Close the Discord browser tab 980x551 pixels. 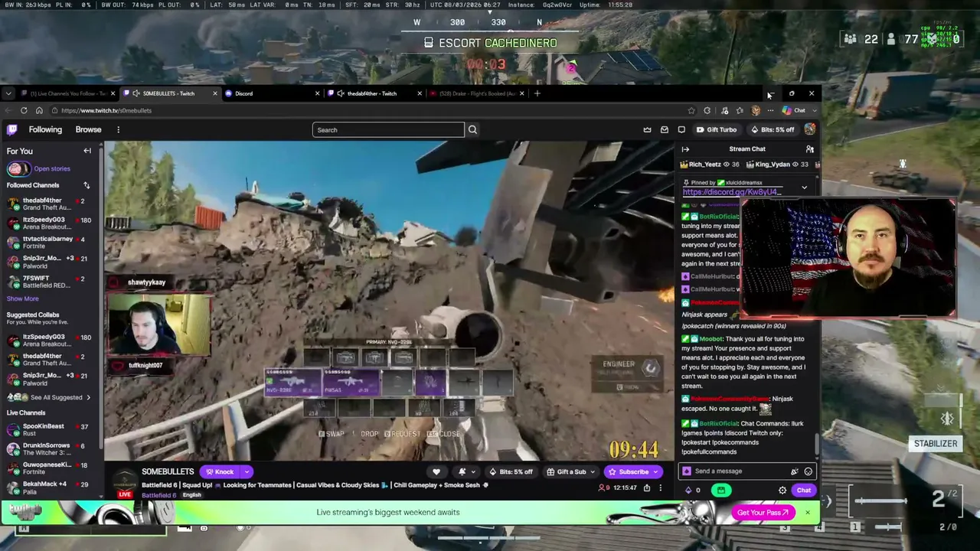(x=317, y=93)
